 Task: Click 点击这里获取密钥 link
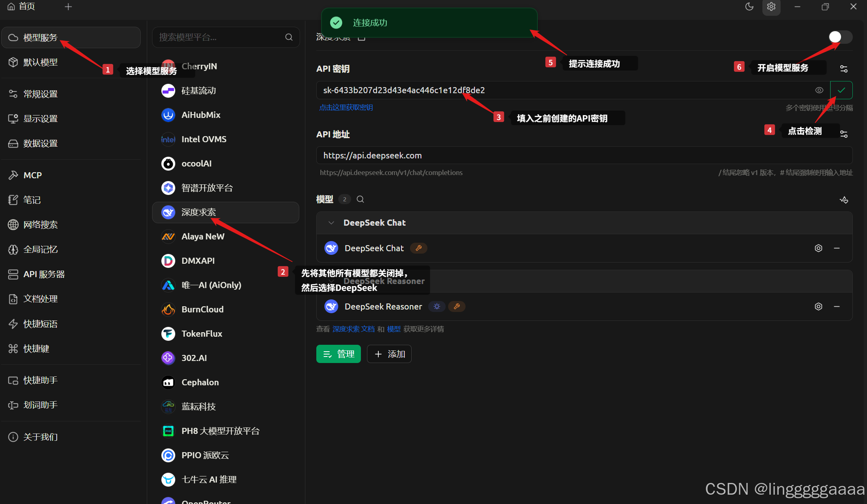[x=346, y=107]
